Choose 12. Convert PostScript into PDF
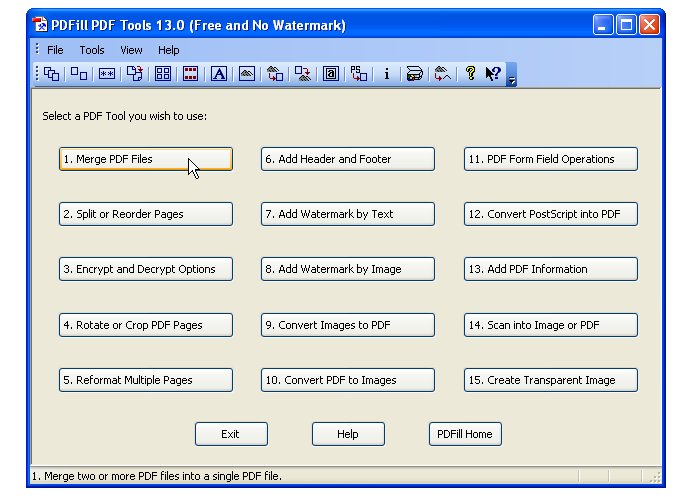This screenshot has height=497, width=690. 551,214
